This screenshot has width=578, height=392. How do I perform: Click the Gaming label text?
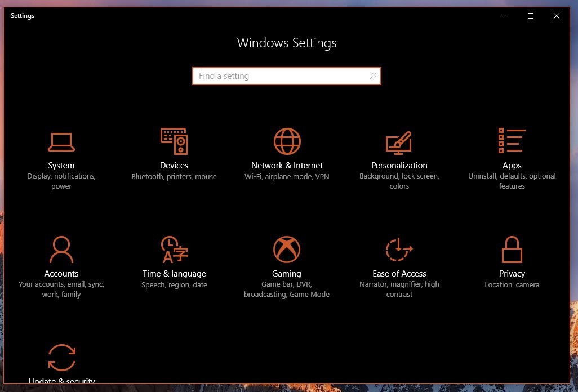click(x=287, y=274)
